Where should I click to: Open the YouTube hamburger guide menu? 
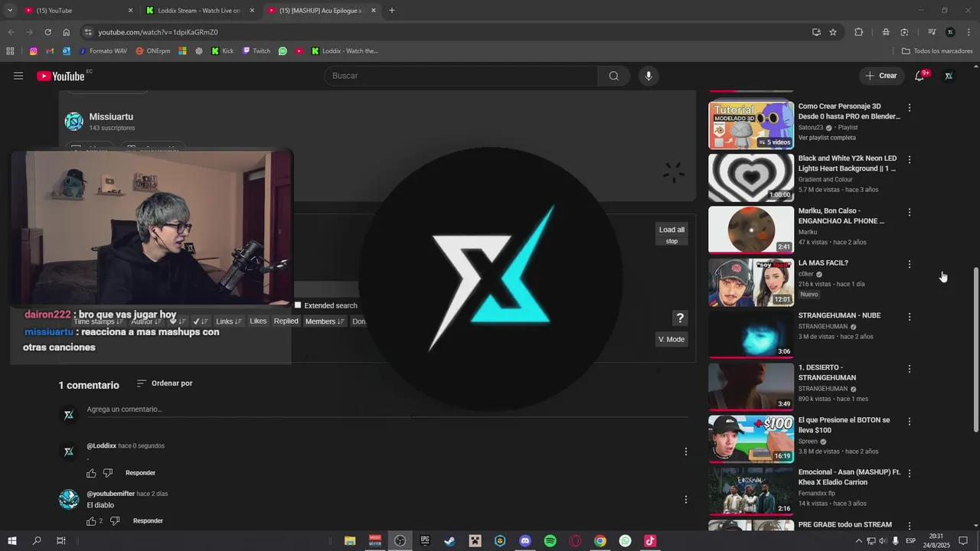(18, 76)
